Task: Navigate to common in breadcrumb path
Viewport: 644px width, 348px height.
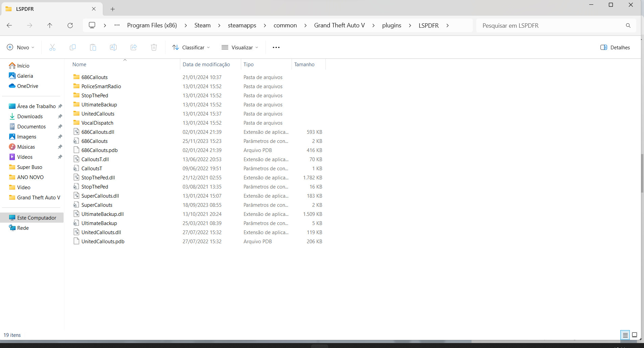Action: click(x=285, y=26)
